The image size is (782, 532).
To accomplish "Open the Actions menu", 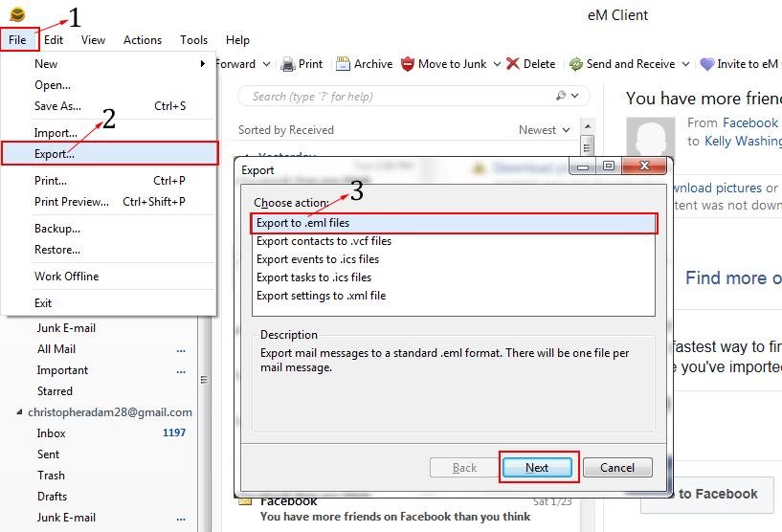I will 143,40.
